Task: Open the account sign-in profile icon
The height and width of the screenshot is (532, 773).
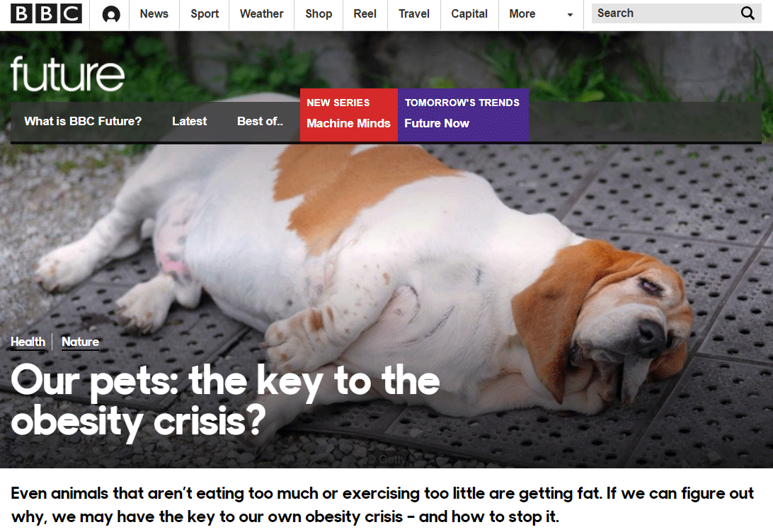Action: [111, 14]
